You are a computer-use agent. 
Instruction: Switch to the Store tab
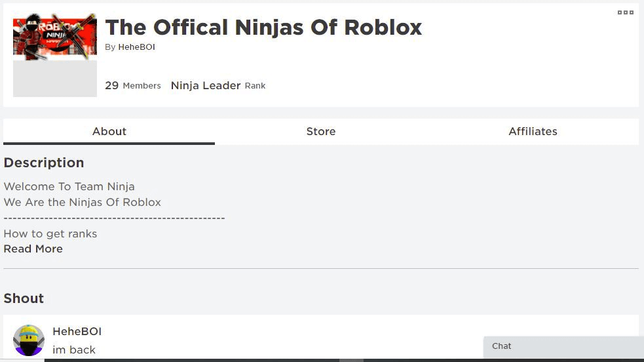(321, 131)
